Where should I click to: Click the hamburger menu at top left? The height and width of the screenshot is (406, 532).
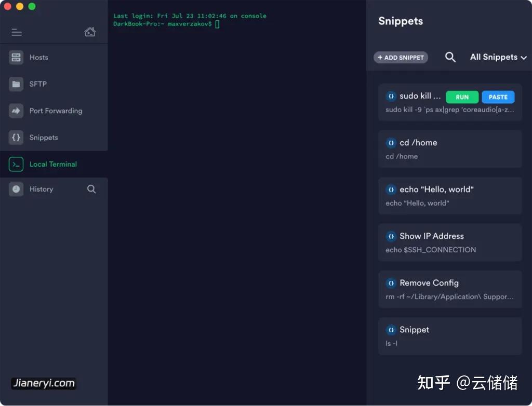tap(16, 32)
